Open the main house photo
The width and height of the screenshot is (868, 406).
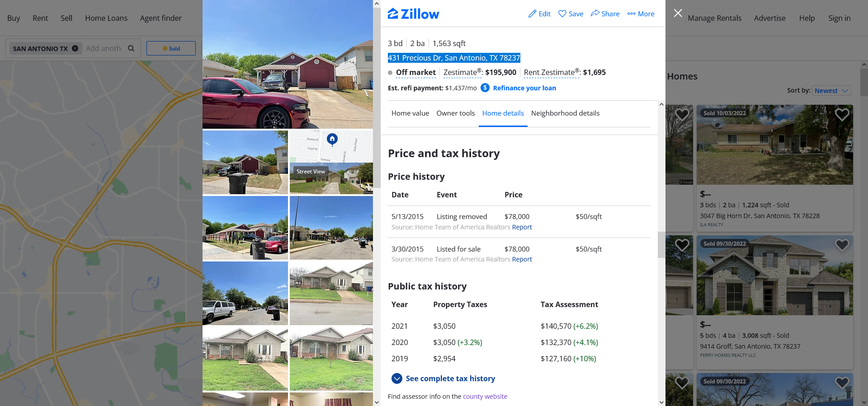pos(288,64)
